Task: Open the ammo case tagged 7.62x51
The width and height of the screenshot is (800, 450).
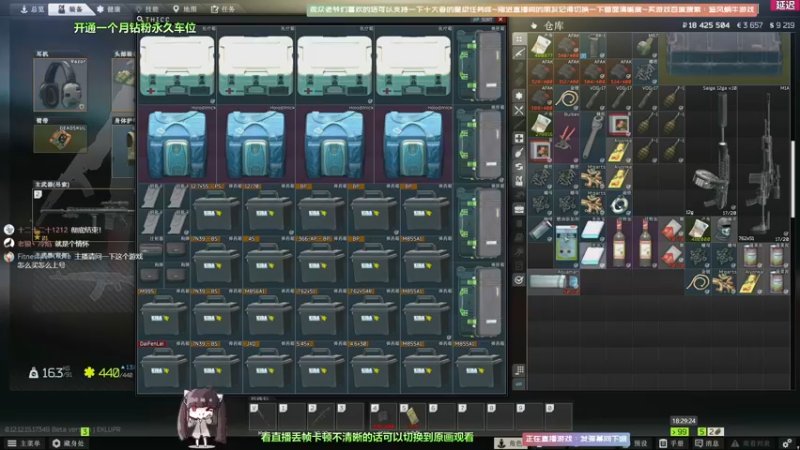Action: pos(321,315)
